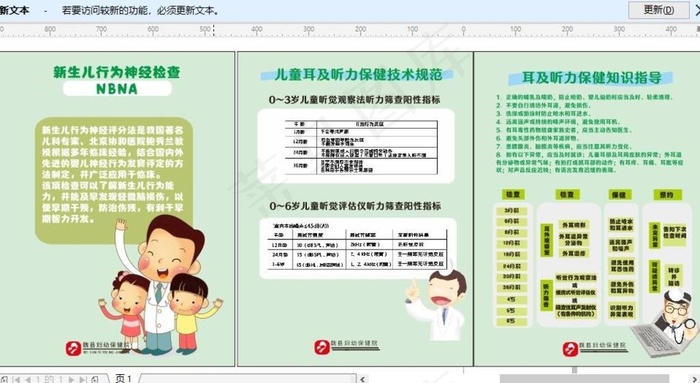Add a page after the last page arrow
Viewport: 700px width, 383px height.
tap(95, 379)
